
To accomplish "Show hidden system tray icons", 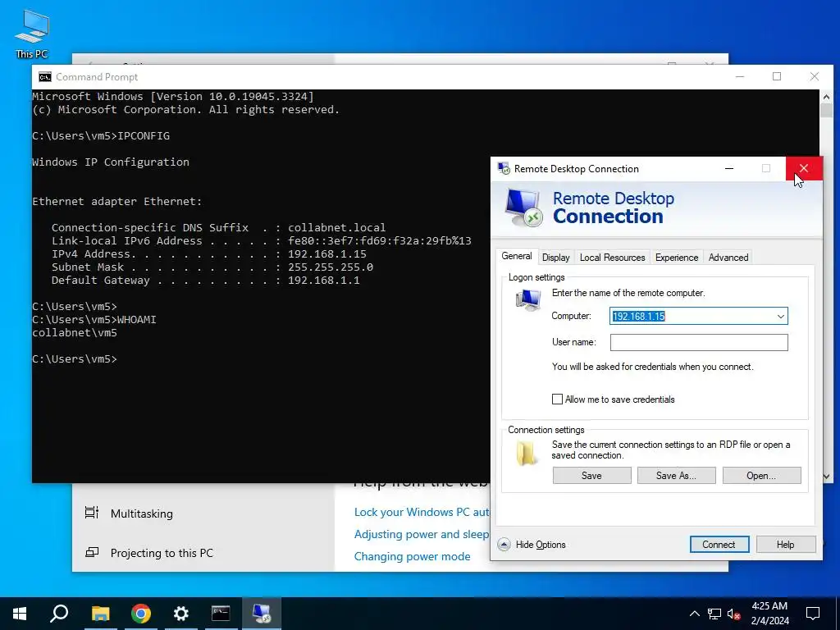I will tap(694, 614).
